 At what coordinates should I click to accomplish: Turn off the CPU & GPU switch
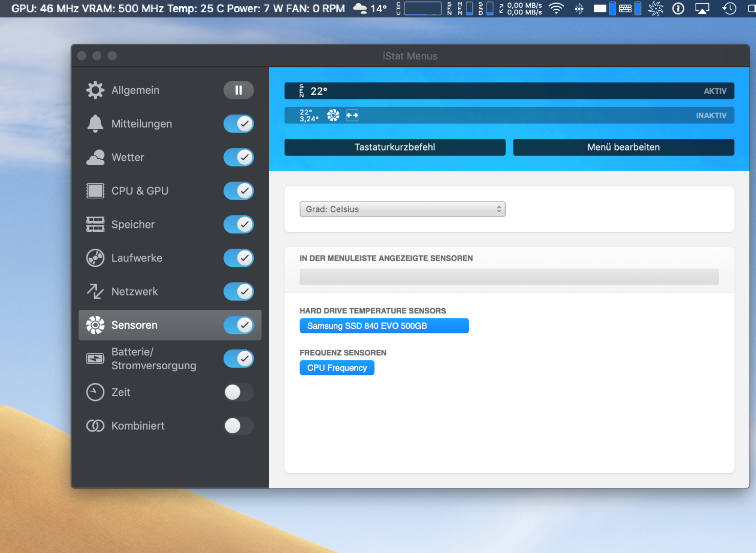coord(239,191)
